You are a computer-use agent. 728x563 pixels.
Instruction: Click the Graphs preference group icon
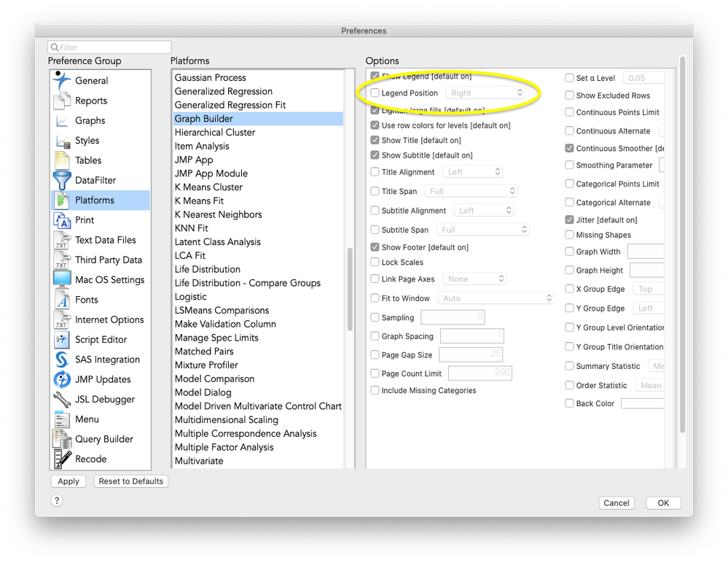pos(62,121)
